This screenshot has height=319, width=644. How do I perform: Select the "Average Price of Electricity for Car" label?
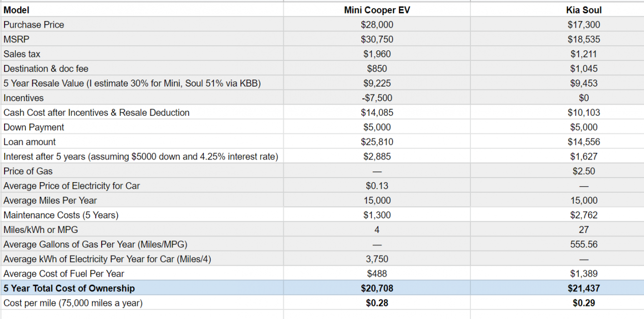[71, 186]
